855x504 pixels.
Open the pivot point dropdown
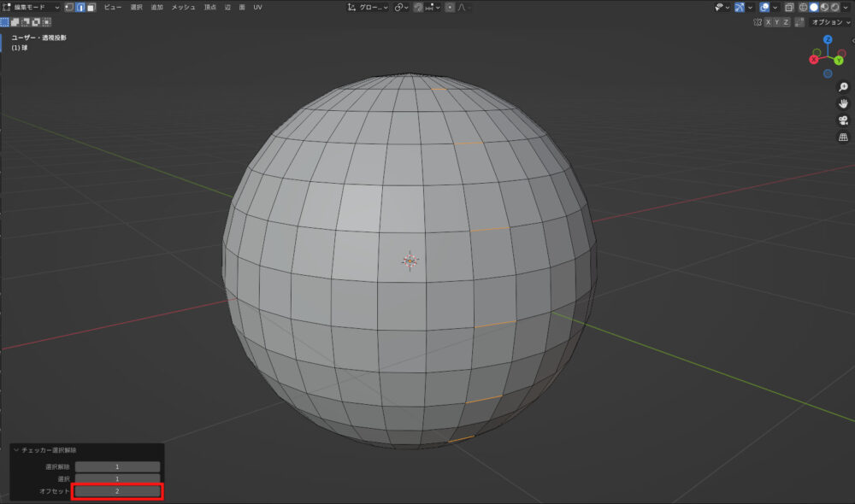point(402,7)
